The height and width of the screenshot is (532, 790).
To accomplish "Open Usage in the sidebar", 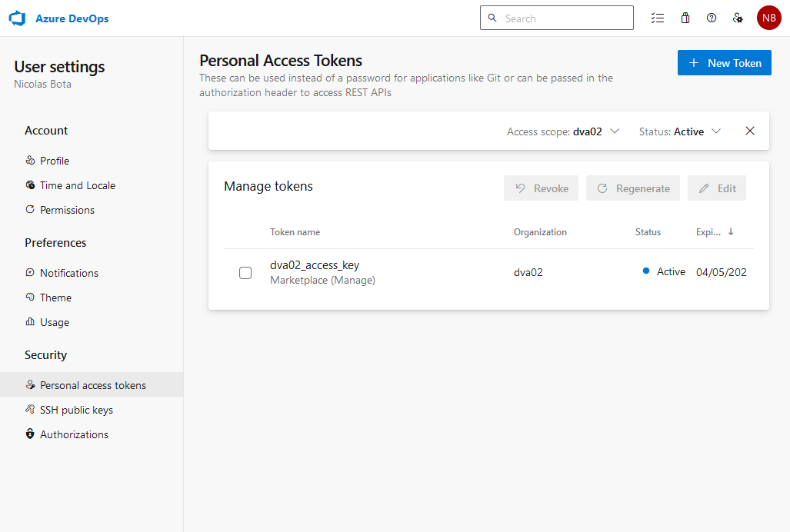I will click(55, 322).
